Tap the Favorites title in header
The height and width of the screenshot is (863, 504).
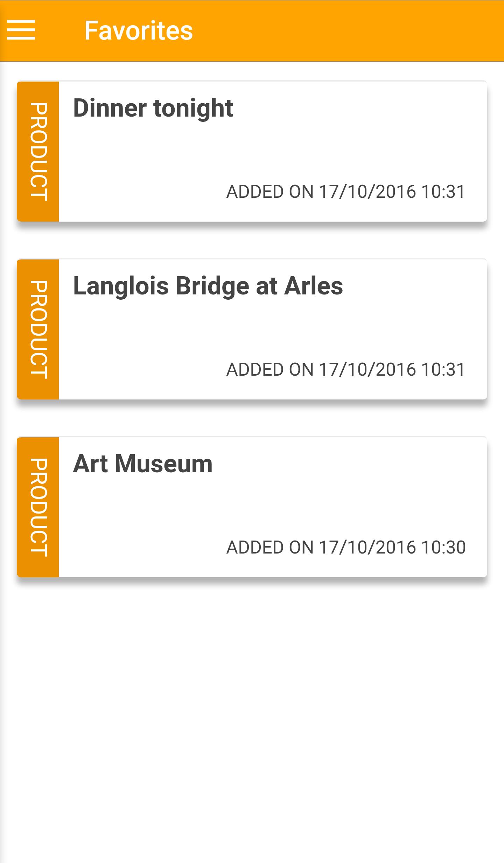[139, 31]
